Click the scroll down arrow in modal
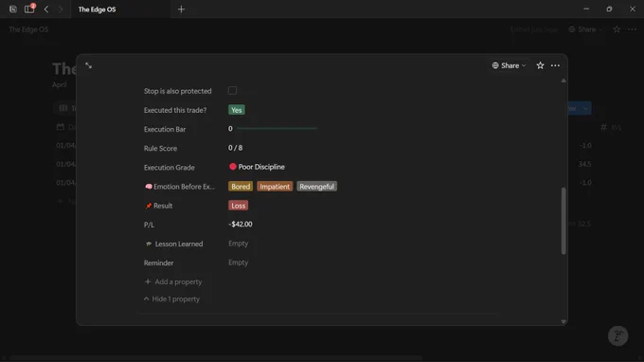The image size is (644, 362). (563, 322)
